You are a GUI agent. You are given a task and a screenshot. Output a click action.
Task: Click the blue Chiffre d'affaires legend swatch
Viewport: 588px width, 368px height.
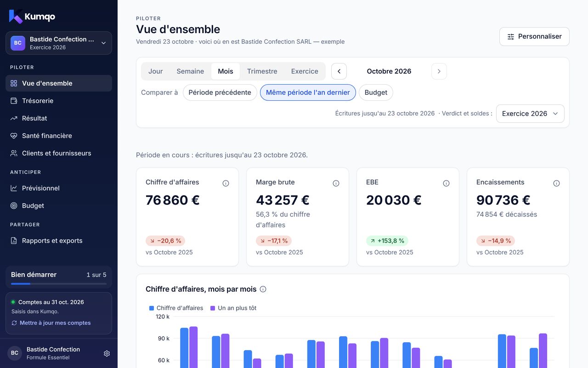pos(152,308)
